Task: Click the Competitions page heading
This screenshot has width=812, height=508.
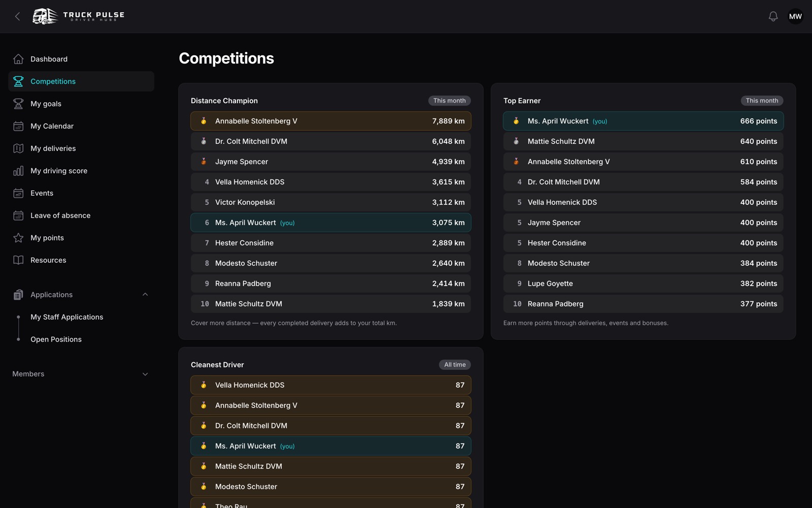Action: click(226, 58)
